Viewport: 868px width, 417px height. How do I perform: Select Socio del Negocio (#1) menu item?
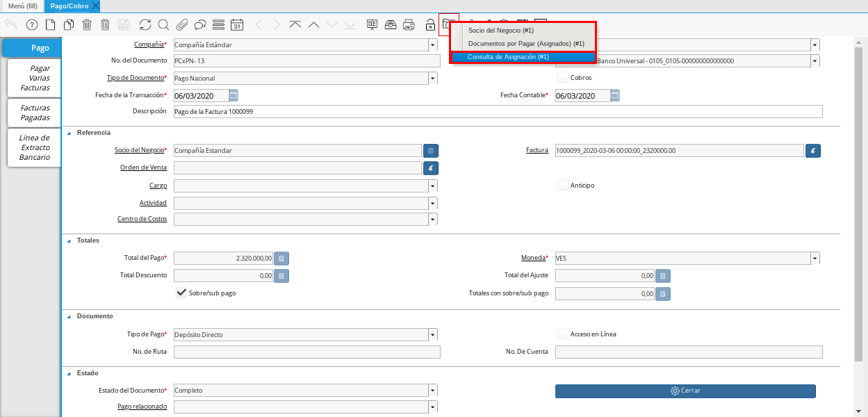point(523,31)
